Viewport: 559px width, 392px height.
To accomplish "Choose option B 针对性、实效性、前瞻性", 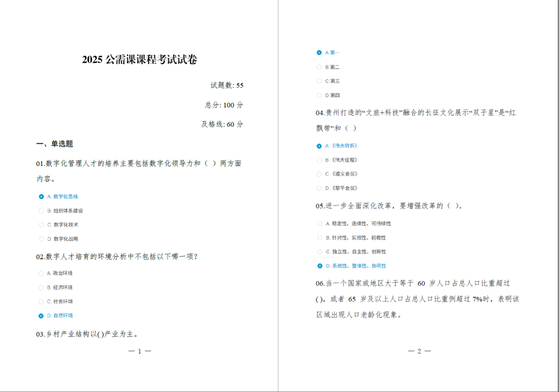I will (320, 238).
